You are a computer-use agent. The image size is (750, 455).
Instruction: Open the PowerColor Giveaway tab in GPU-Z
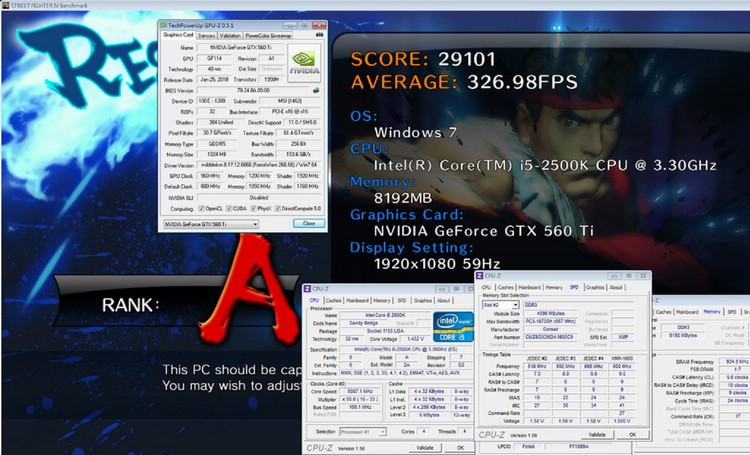point(268,35)
